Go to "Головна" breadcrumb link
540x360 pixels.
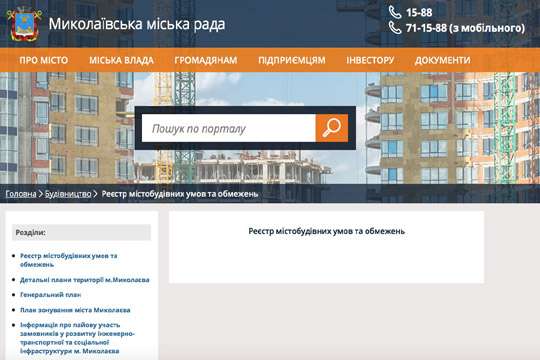tap(21, 194)
